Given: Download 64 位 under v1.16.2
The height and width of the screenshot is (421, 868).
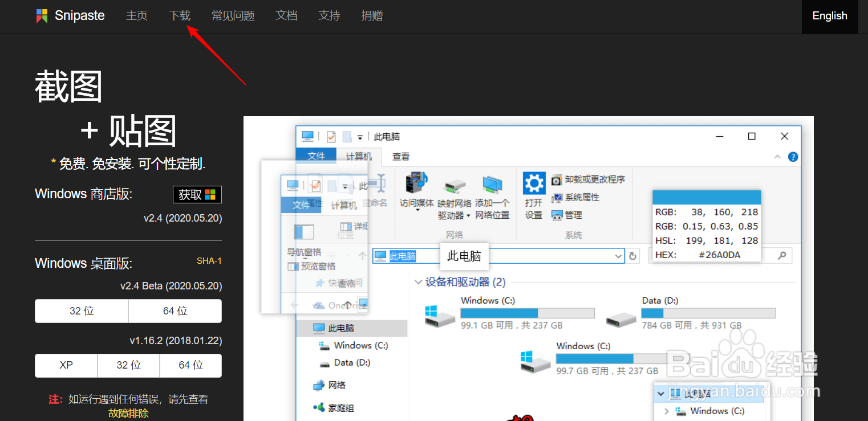Looking at the screenshot, I should (190, 365).
